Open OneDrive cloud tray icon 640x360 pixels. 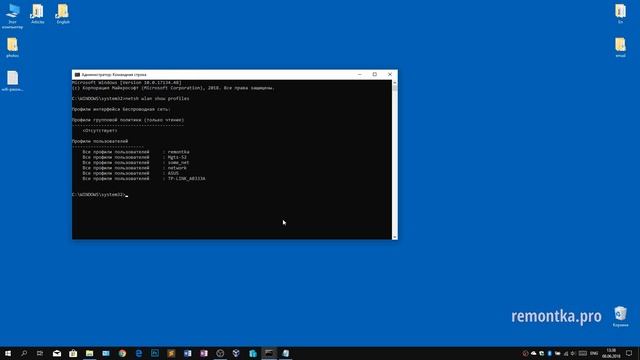(x=533, y=353)
